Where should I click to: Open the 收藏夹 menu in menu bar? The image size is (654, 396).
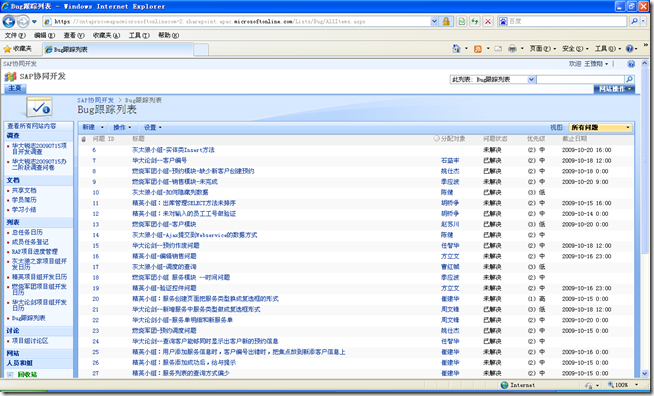(x=106, y=35)
